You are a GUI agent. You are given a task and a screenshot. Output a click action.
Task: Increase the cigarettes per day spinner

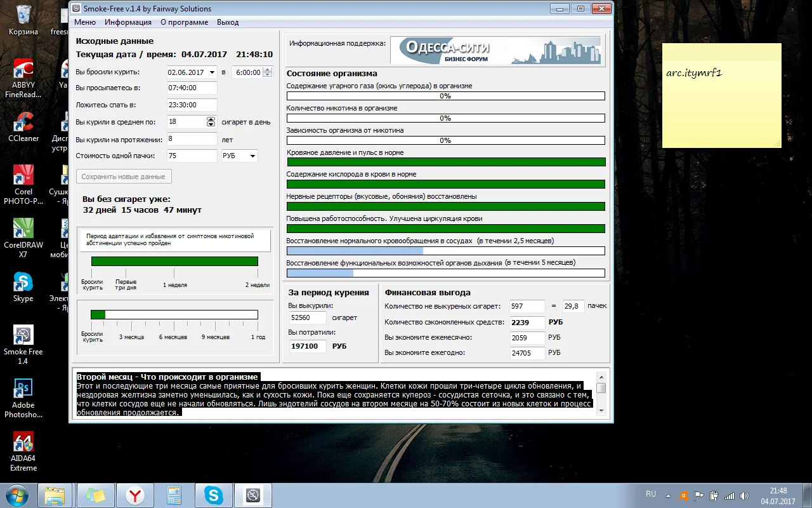[x=211, y=119]
